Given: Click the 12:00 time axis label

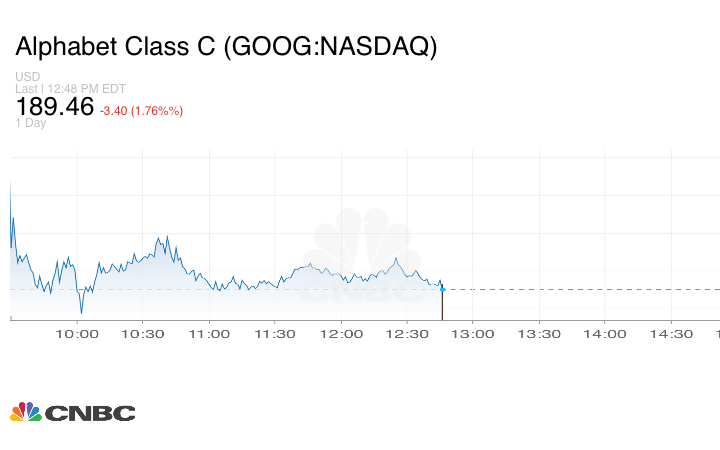Looking at the screenshot, I should (x=341, y=334).
